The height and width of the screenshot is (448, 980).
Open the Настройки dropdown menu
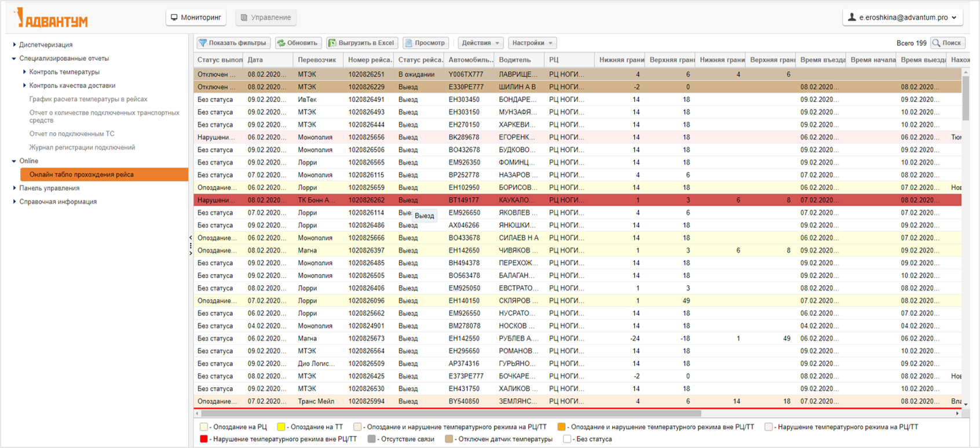[x=532, y=43]
